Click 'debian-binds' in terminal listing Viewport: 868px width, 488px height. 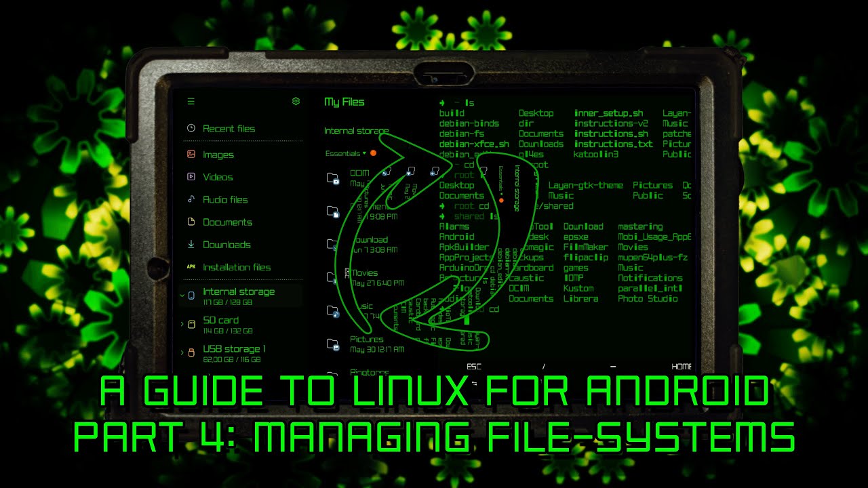469,123
